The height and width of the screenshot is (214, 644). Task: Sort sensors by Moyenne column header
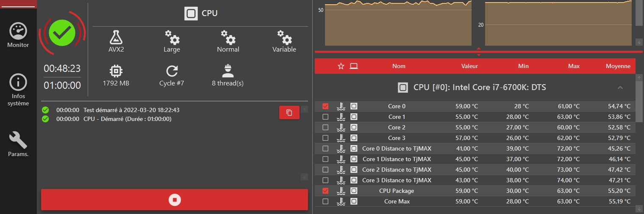pos(618,66)
